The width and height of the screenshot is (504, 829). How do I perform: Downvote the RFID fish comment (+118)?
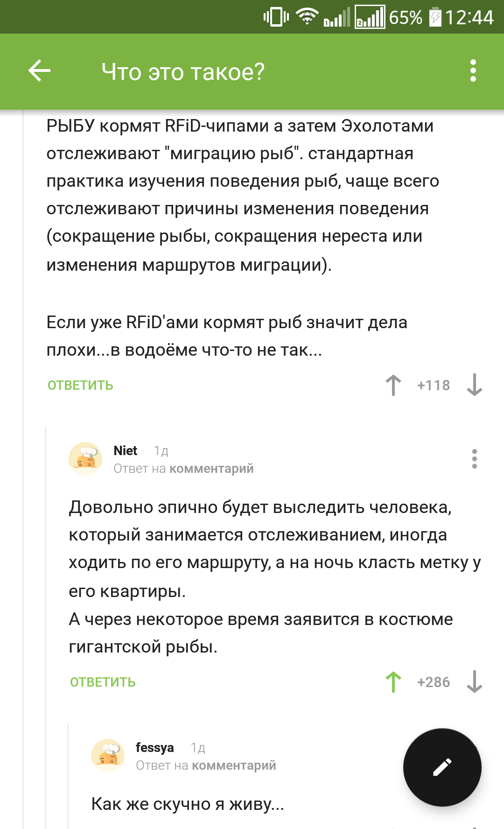475,385
